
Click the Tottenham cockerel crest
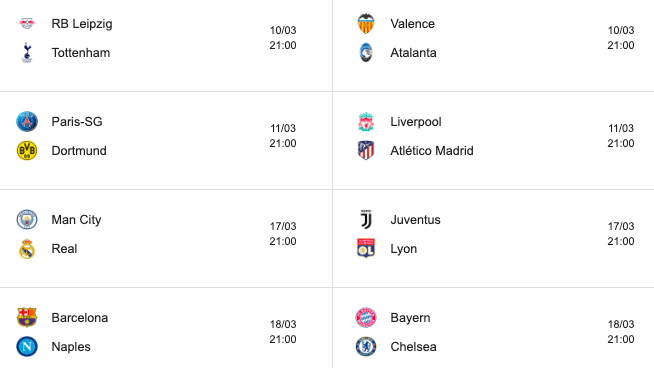pyautogui.click(x=27, y=53)
